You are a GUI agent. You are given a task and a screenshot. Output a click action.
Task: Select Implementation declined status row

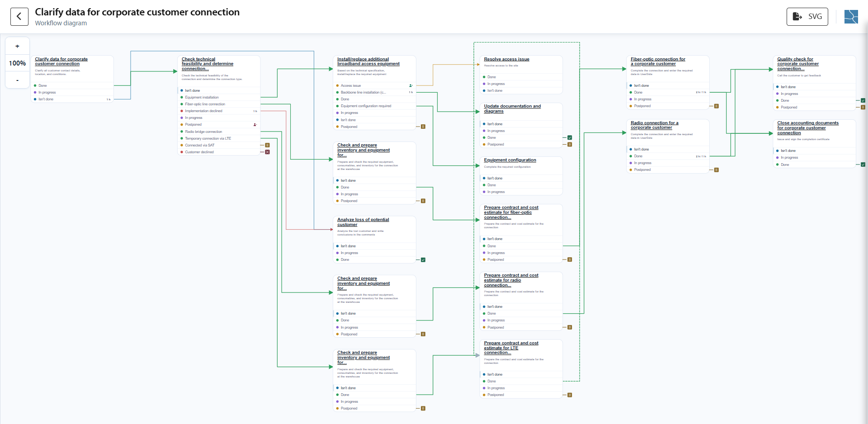pos(219,111)
